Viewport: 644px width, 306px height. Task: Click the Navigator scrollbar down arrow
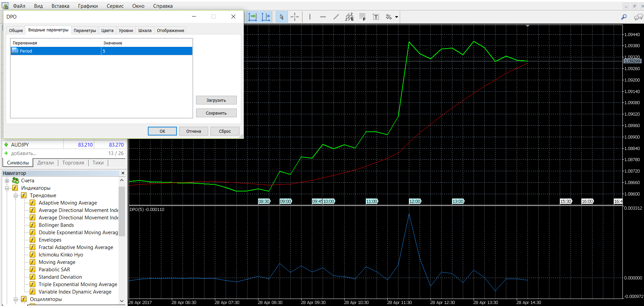click(x=122, y=301)
